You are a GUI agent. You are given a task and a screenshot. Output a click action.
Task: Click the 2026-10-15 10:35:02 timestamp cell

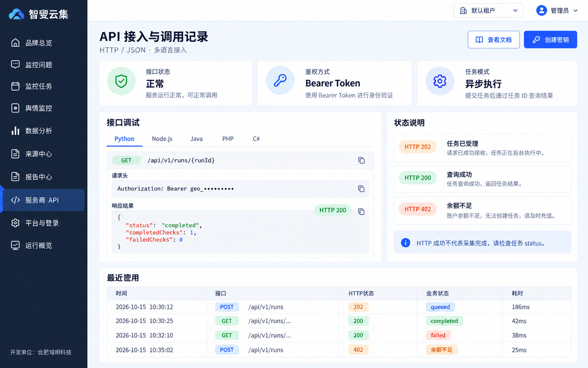pyautogui.click(x=144, y=349)
